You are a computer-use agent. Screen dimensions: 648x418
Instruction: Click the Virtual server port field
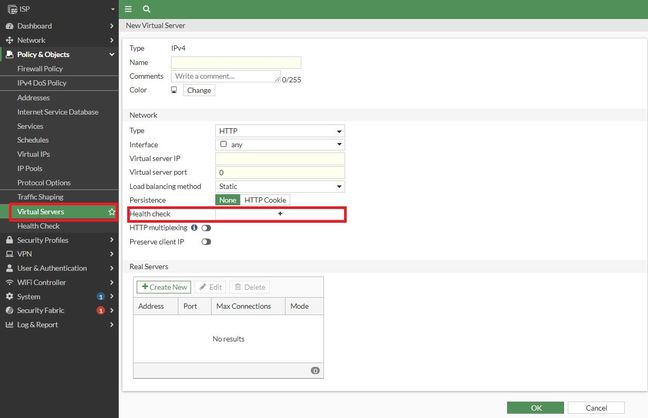pyautogui.click(x=280, y=172)
